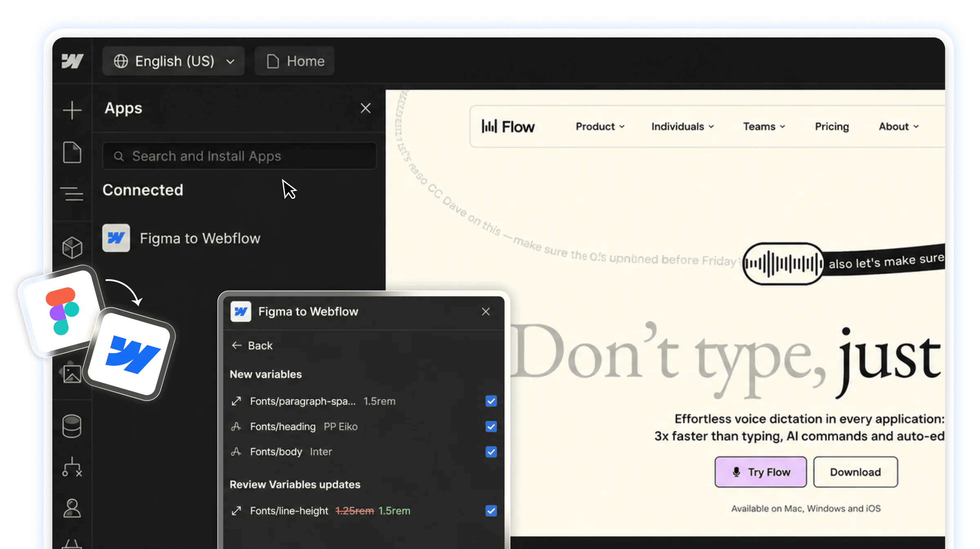The height and width of the screenshot is (549, 980).
Task: Click the page icon beside Home
Action: (273, 61)
